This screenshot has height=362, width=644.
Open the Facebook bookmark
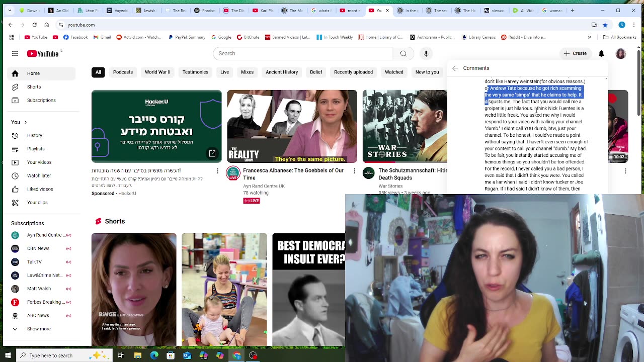(x=75, y=37)
